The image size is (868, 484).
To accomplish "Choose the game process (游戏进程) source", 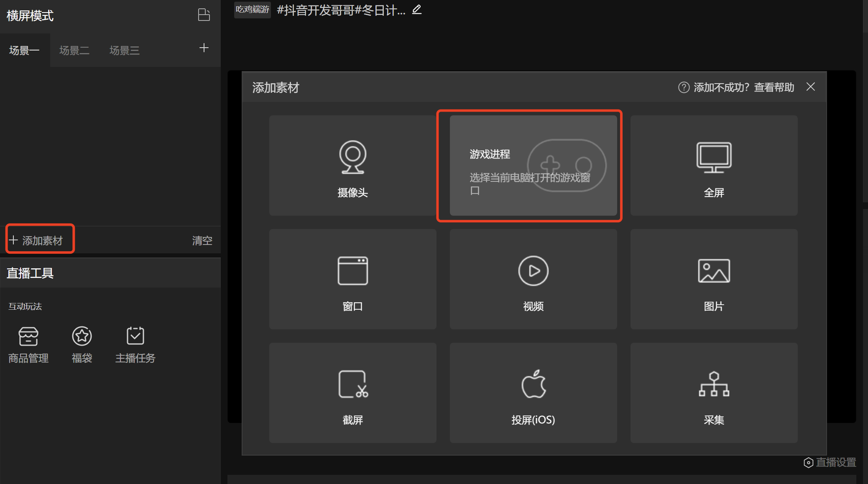I will point(533,166).
